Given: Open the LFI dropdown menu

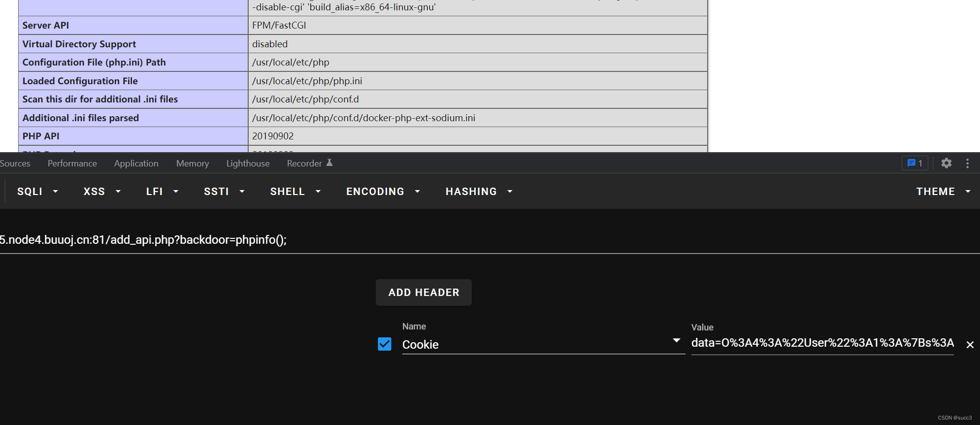Looking at the screenshot, I should point(162,192).
